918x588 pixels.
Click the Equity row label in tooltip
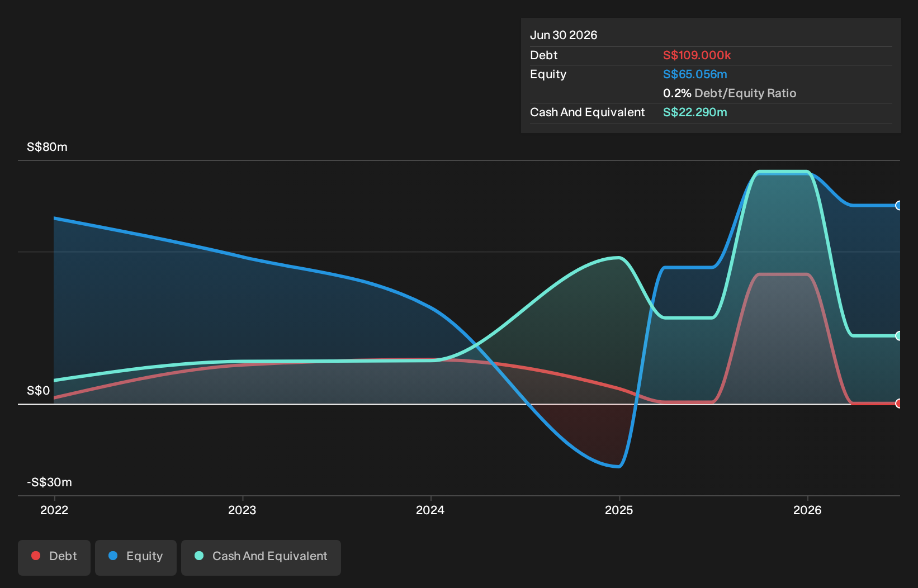point(548,74)
